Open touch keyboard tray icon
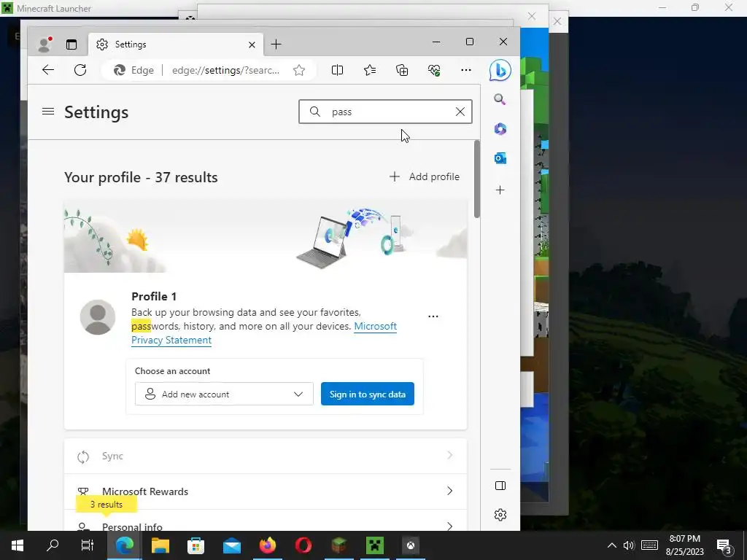 (650, 545)
